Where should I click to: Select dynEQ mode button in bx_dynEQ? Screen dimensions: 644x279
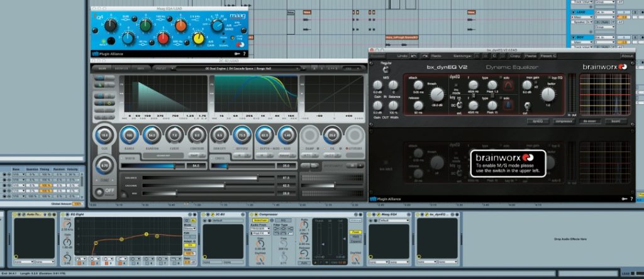coord(538,121)
